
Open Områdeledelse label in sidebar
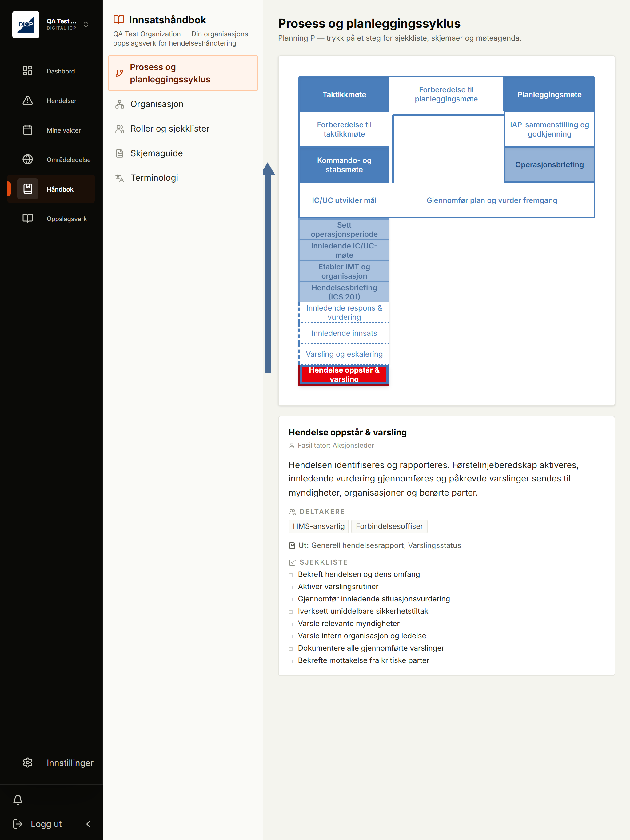click(69, 160)
